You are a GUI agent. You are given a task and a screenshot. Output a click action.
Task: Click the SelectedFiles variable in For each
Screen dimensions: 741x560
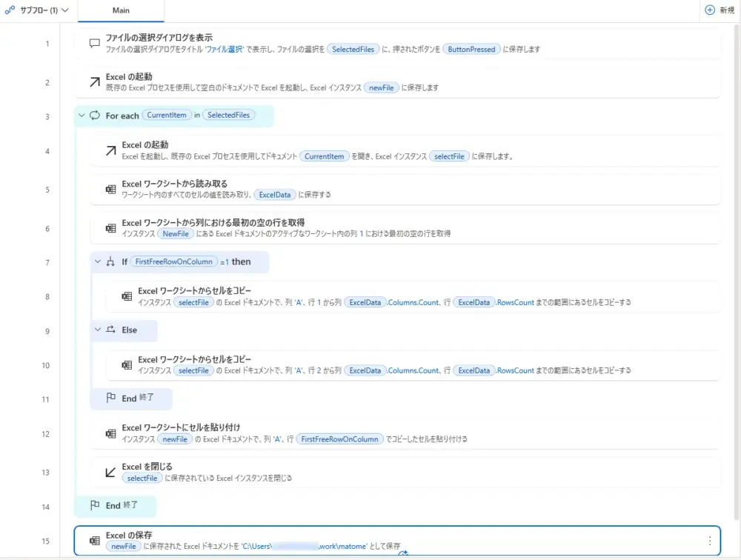(x=228, y=116)
